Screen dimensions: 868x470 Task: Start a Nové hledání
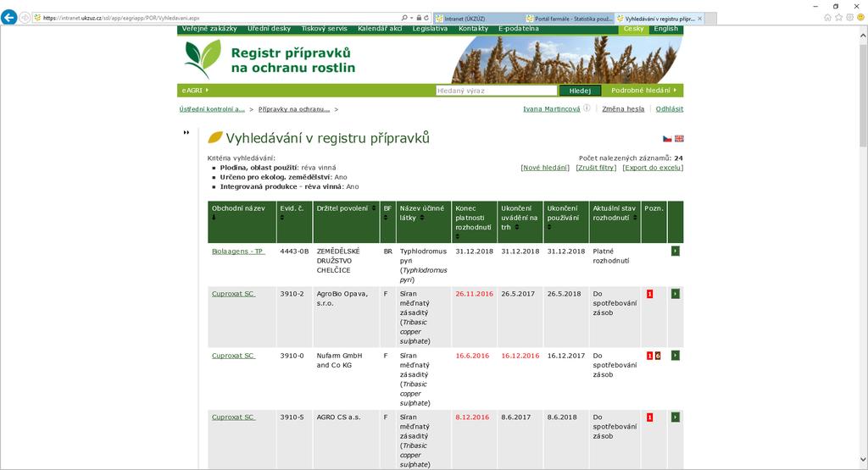point(545,168)
